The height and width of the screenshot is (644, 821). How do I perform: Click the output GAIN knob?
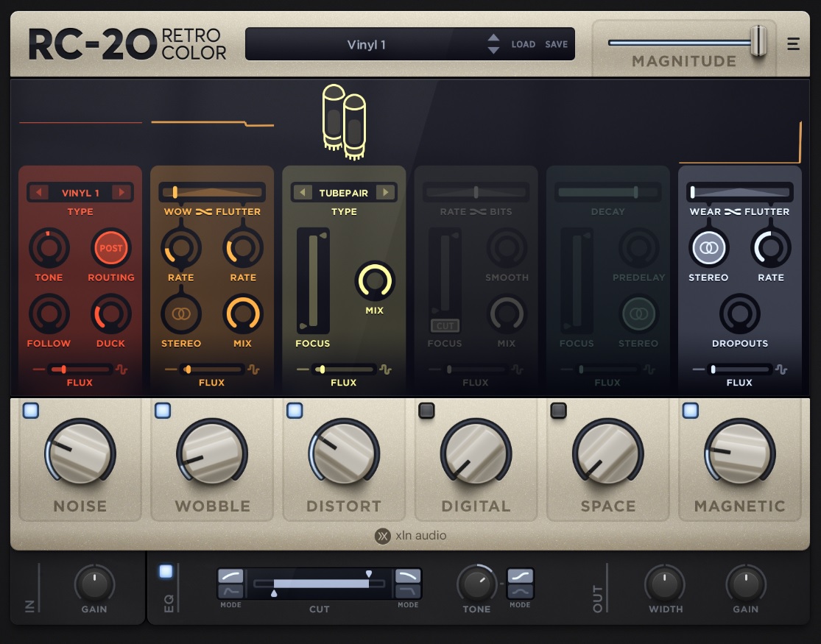pos(746,583)
